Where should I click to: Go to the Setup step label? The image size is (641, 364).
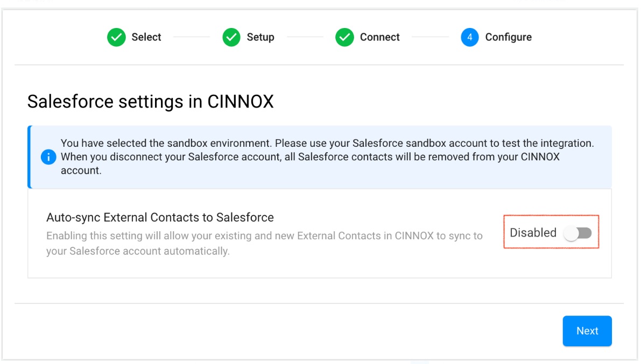[x=260, y=37]
